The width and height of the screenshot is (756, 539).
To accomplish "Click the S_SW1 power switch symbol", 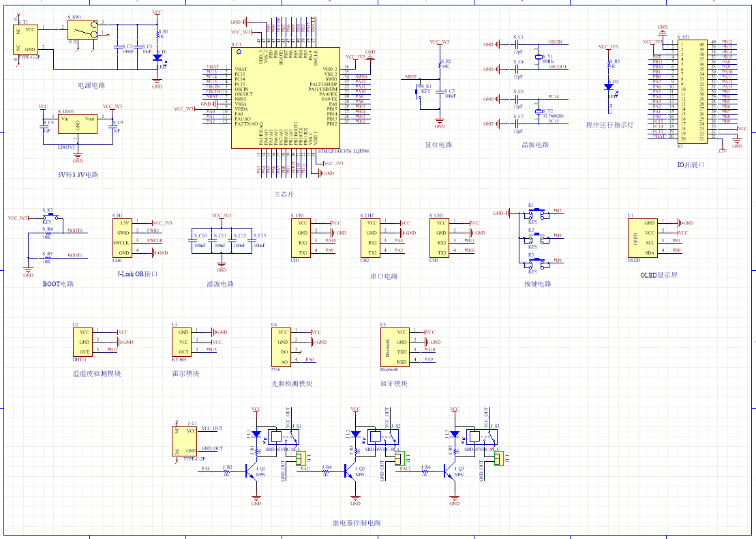I will pos(82,30).
